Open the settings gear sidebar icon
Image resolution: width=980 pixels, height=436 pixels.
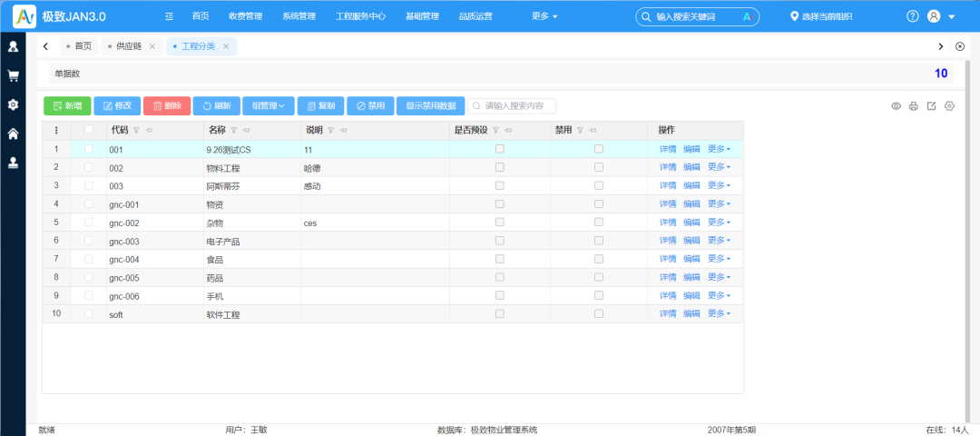[13, 104]
